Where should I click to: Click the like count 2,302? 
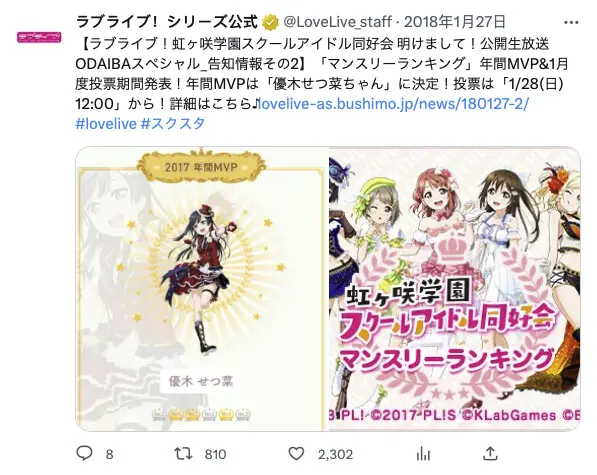pos(335,454)
